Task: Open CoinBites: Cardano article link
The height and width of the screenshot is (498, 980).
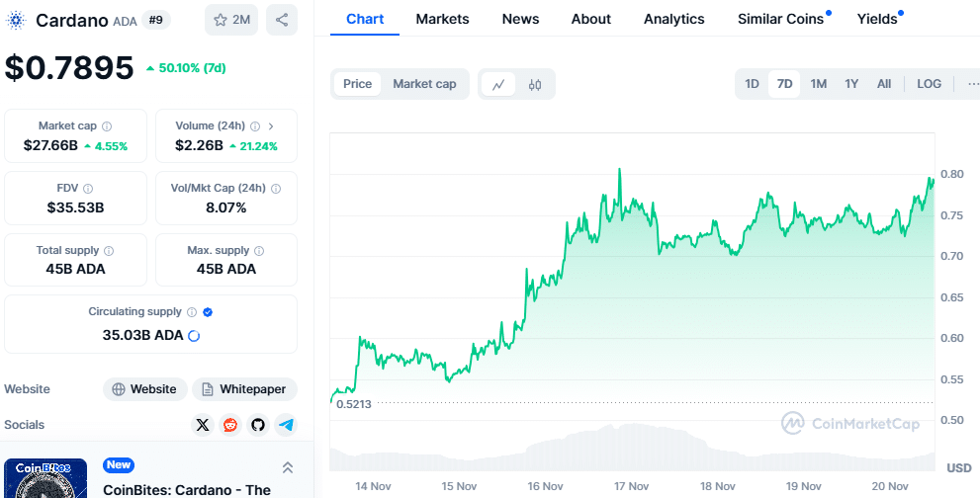Action: coord(187,490)
